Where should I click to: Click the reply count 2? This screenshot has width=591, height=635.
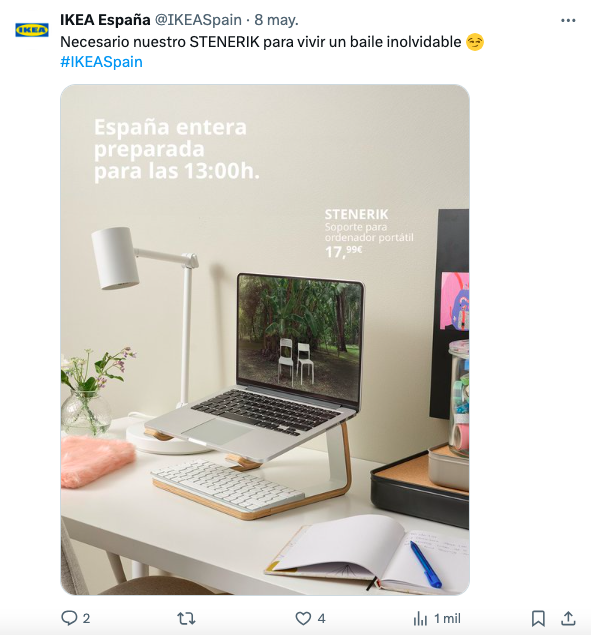point(86,619)
